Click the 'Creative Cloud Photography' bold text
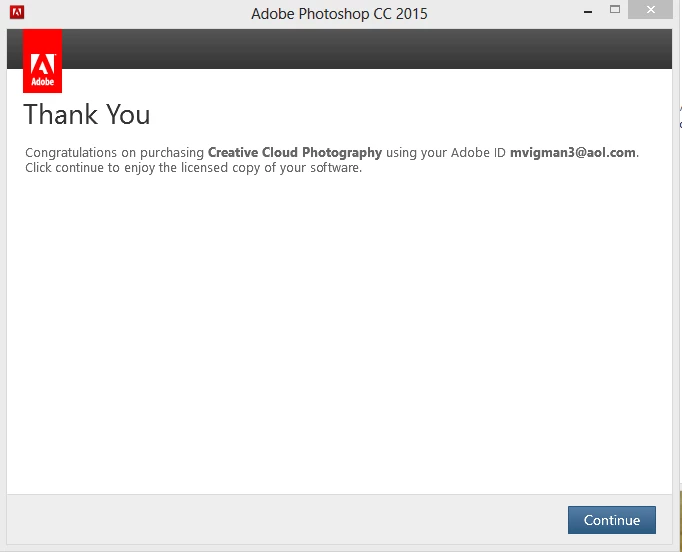This screenshot has height=552, width=682. coord(295,153)
